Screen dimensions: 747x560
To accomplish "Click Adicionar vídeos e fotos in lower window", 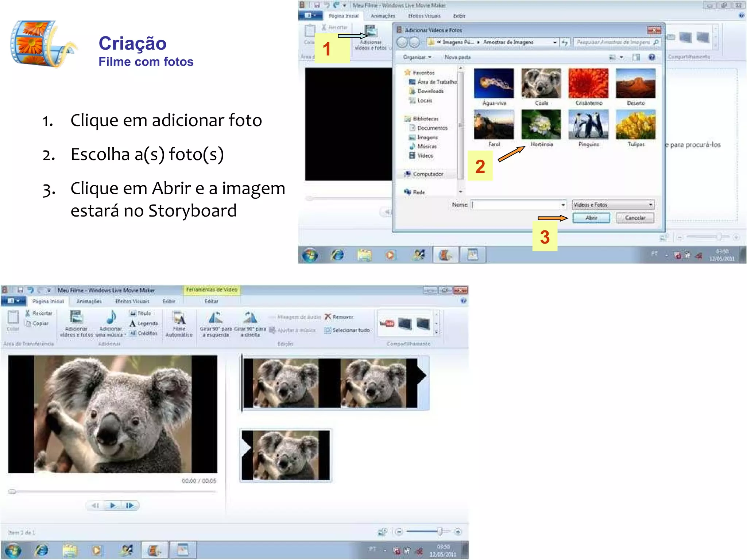I will tap(77, 324).
